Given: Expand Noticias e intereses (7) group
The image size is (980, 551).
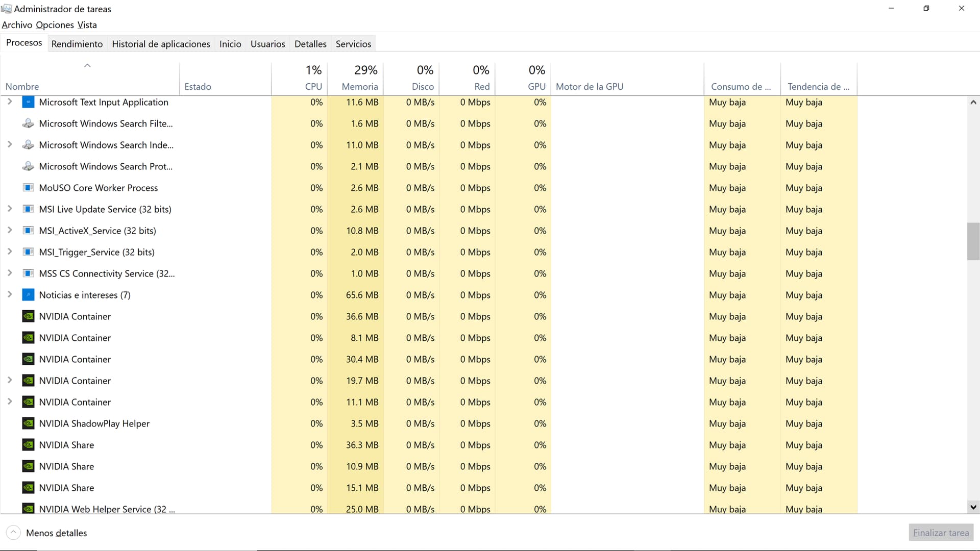Looking at the screenshot, I should [x=10, y=295].
